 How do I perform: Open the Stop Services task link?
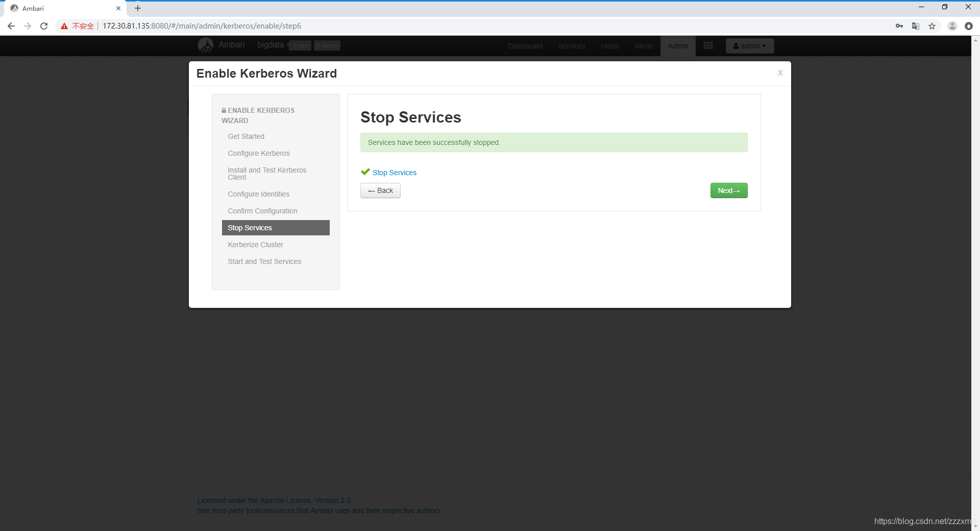(394, 173)
